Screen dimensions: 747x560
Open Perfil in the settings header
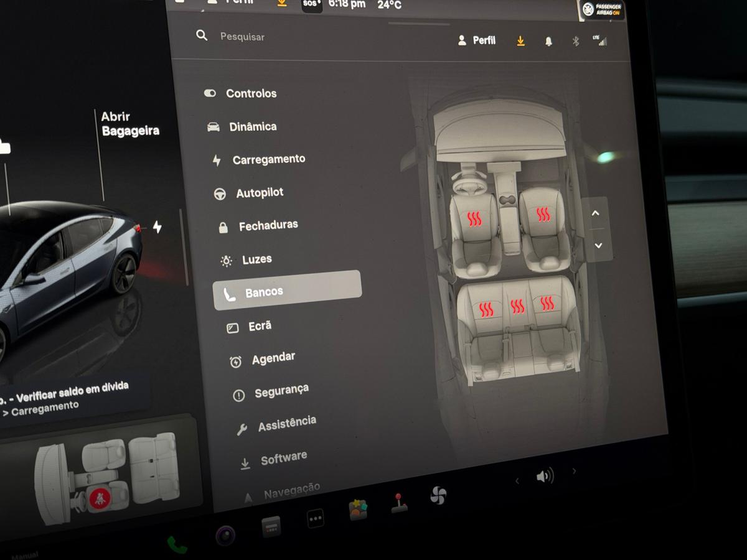tap(477, 40)
